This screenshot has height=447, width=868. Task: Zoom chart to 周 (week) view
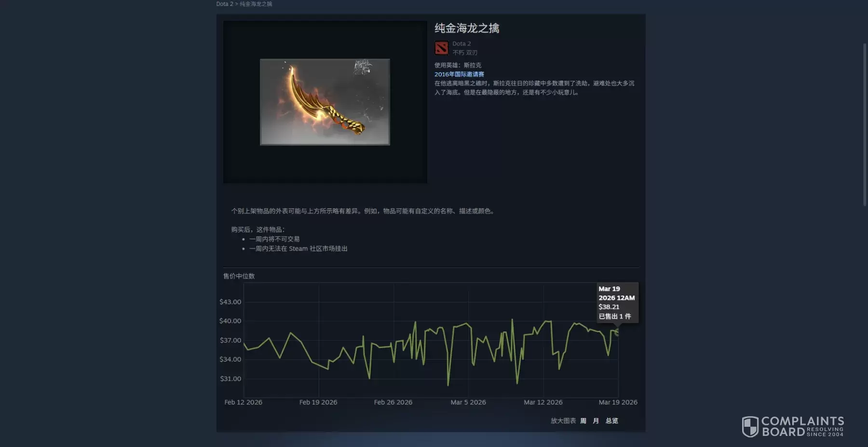[583, 421]
